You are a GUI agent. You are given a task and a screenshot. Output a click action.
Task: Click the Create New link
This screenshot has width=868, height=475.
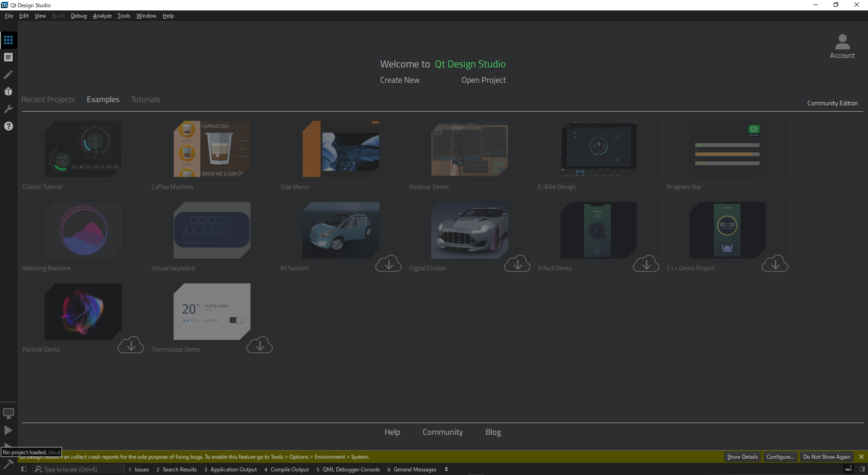400,80
